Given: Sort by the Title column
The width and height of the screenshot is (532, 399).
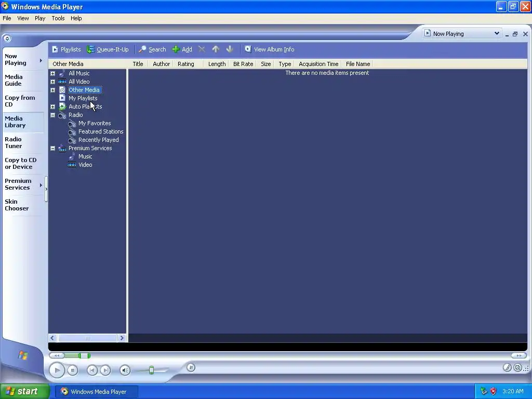Looking at the screenshot, I should [x=138, y=64].
